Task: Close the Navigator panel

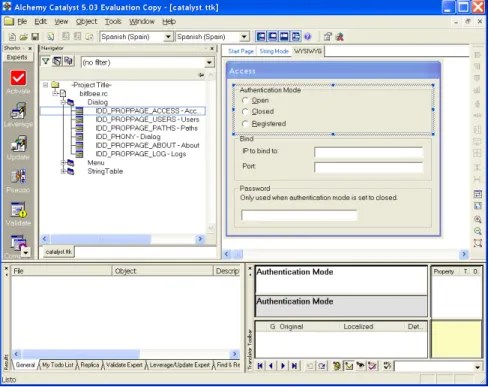Action: tap(212, 48)
